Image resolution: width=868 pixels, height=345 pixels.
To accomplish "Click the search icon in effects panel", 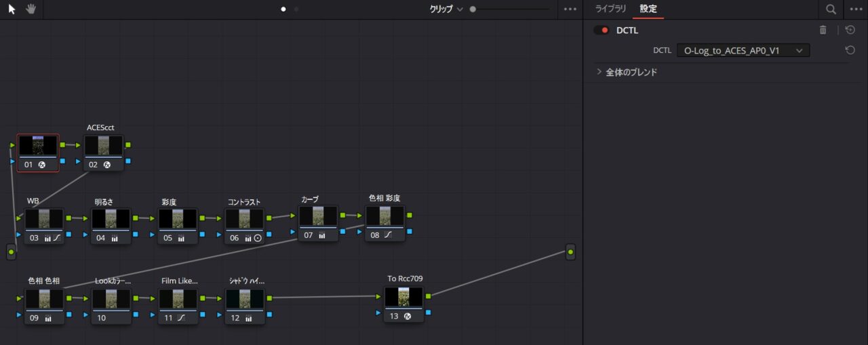I will (x=831, y=9).
